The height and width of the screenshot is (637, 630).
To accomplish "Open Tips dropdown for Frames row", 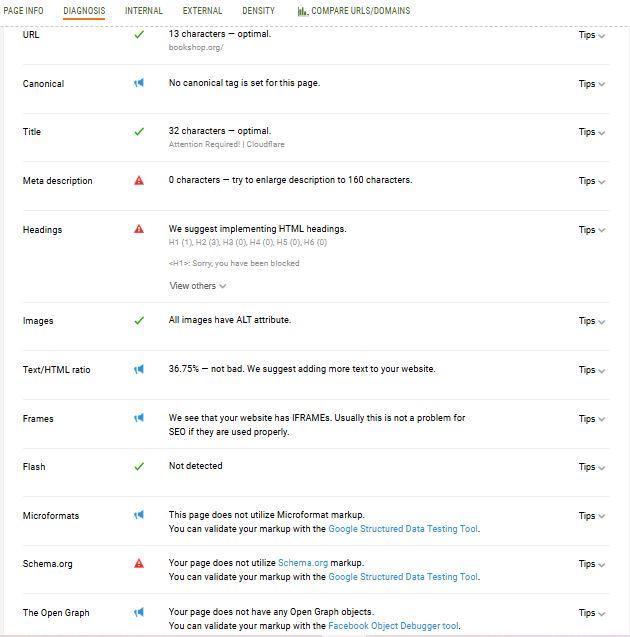I will pos(592,419).
